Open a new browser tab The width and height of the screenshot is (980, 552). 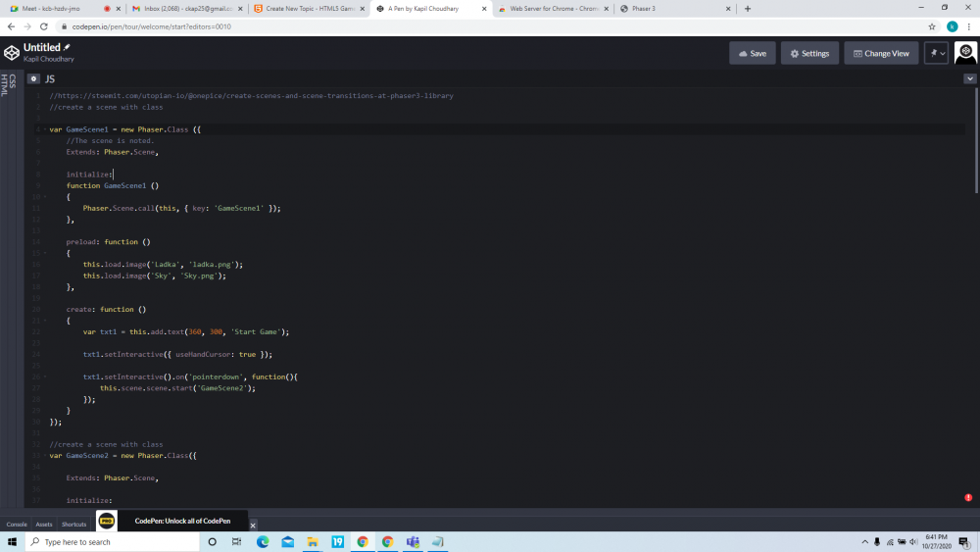tap(748, 9)
